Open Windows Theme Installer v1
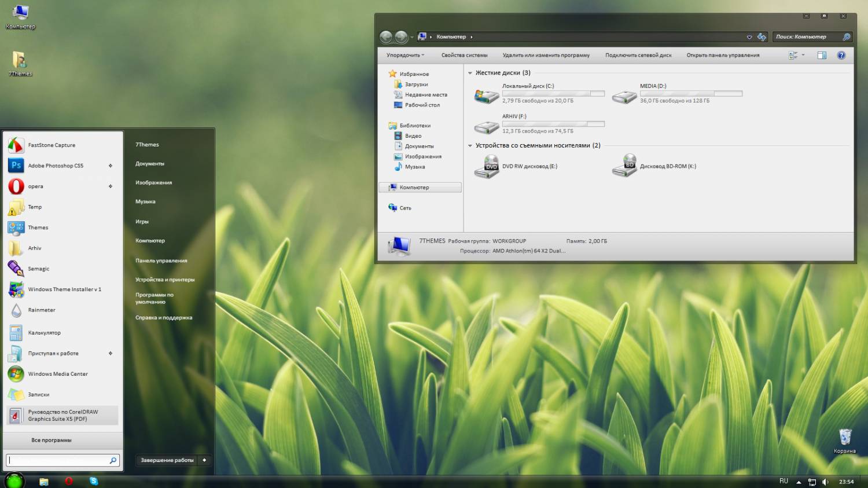Screen dimensions: 868x488 (62, 289)
